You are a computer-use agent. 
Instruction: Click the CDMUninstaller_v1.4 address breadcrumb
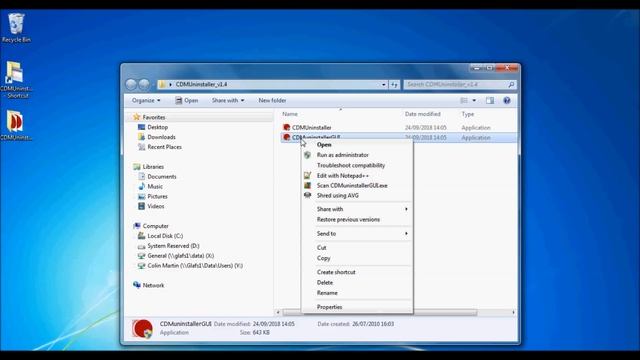point(201,84)
